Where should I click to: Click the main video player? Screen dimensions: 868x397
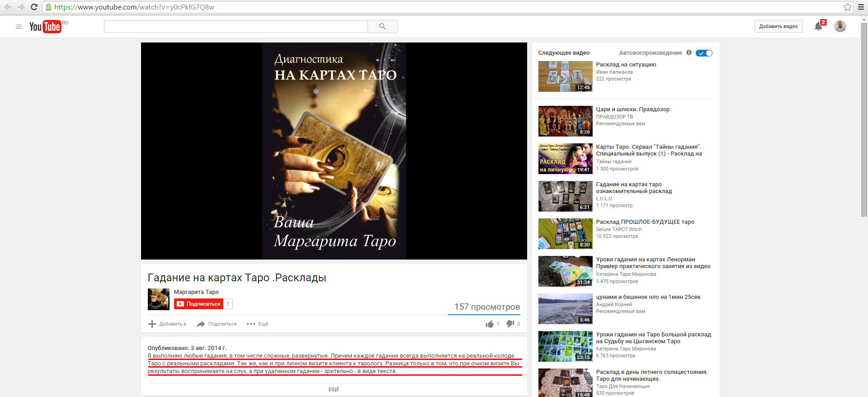coord(334,151)
